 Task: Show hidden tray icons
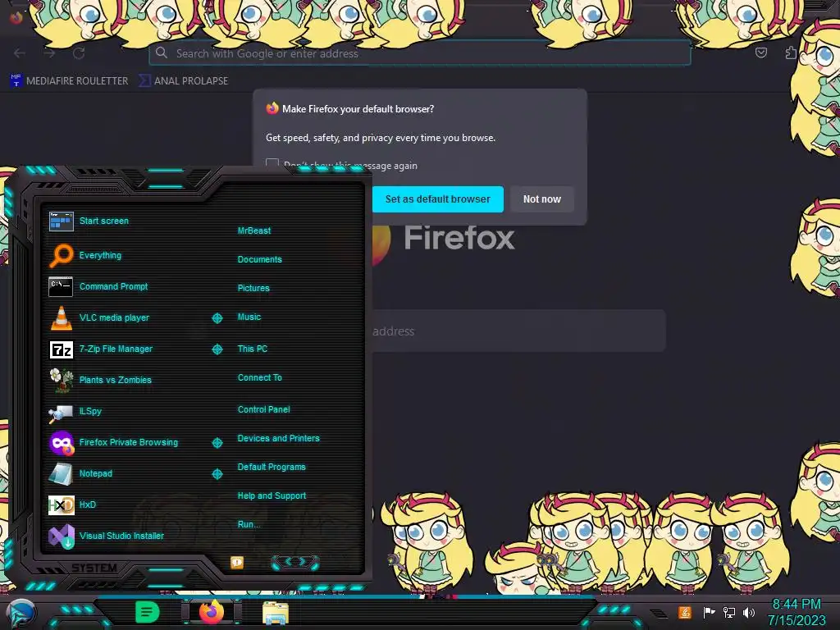pyautogui.click(x=659, y=614)
